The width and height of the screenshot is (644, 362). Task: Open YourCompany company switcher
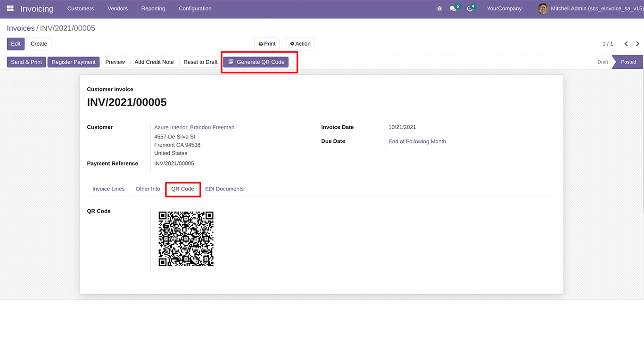tap(504, 8)
